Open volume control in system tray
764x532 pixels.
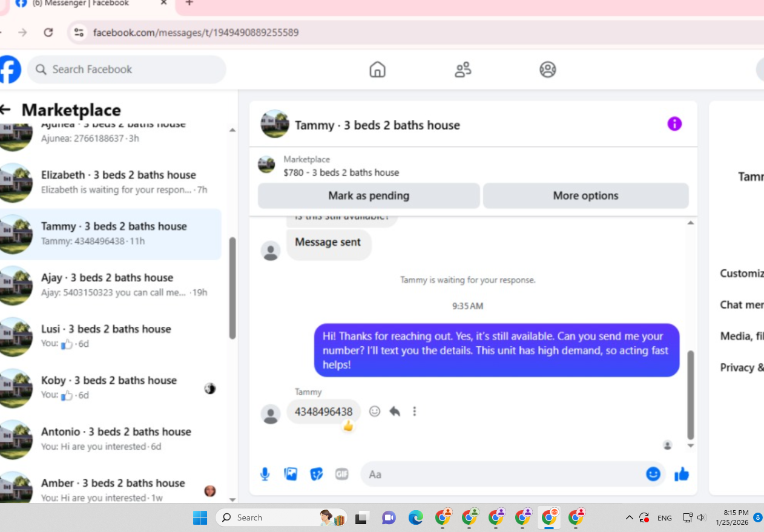click(702, 517)
